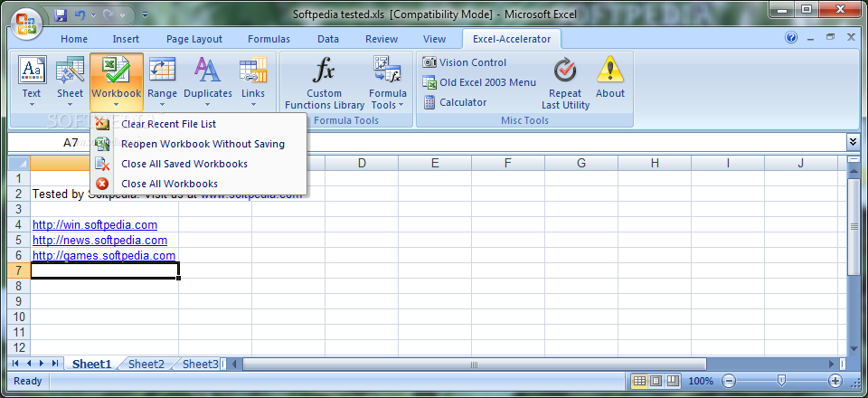Viewport: 868px width, 398px height.
Task: Expand the formula bar
Action: (x=853, y=143)
